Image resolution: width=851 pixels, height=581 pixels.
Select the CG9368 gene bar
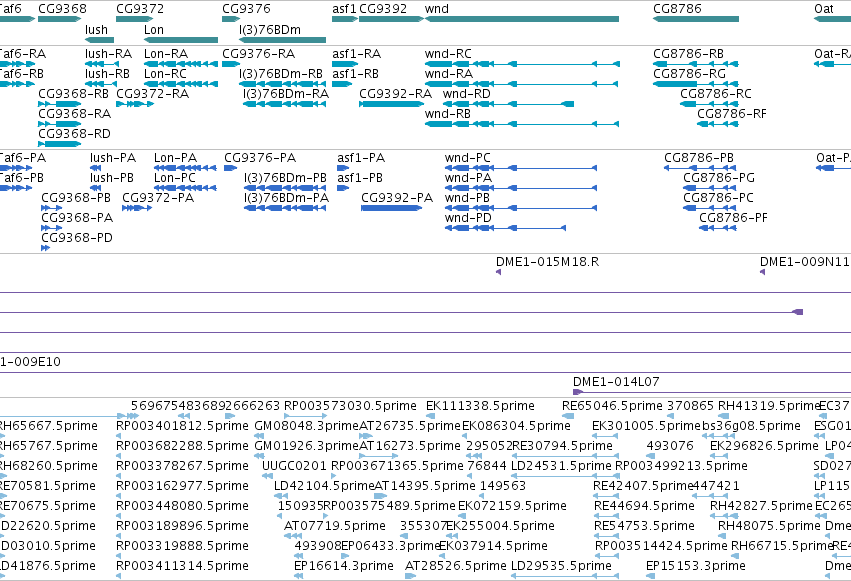[60, 19]
